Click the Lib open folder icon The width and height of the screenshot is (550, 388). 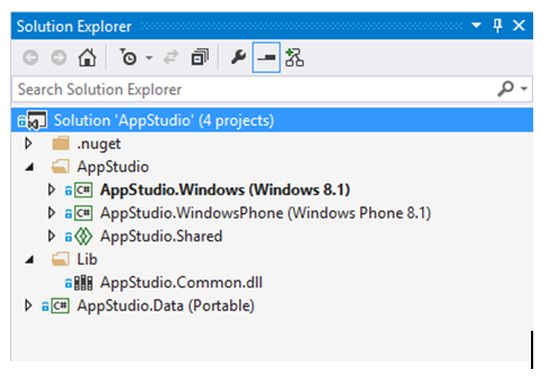(60, 259)
